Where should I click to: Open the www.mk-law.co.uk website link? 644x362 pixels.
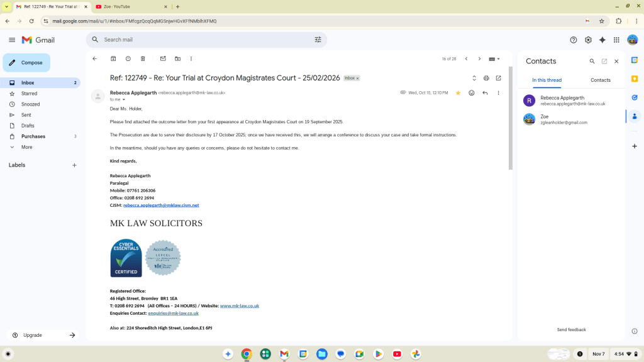click(239, 305)
